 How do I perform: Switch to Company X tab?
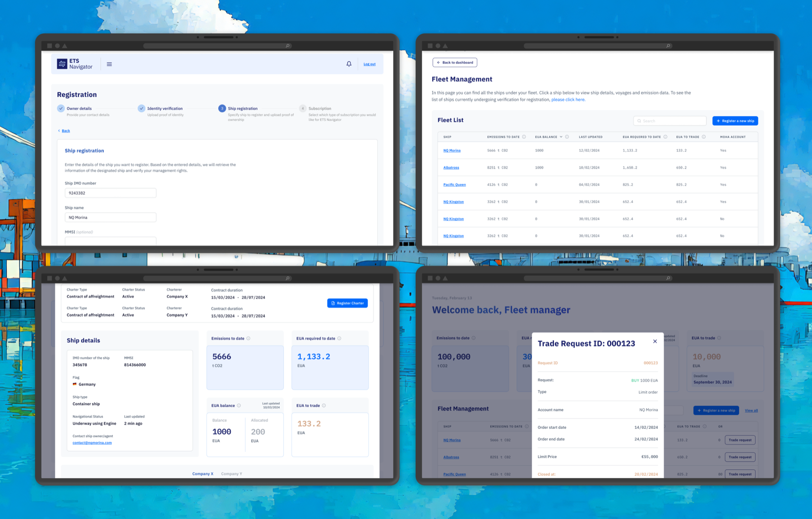(203, 474)
